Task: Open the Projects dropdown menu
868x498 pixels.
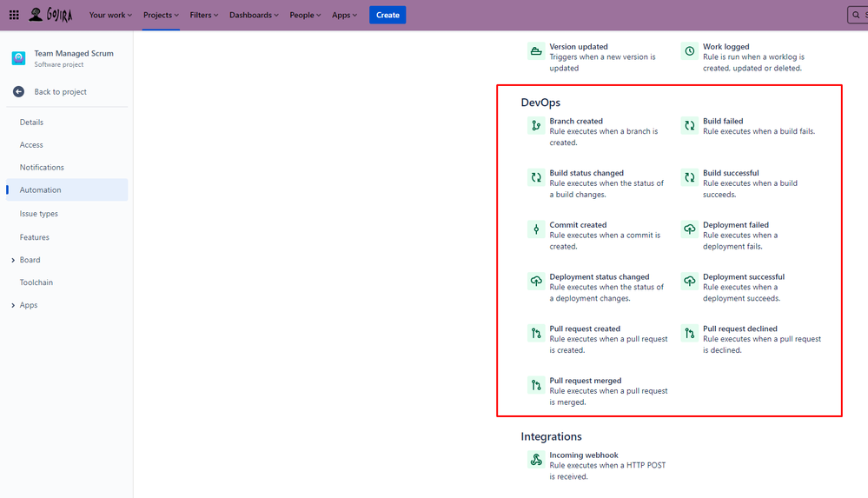Action: coord(161,15)
